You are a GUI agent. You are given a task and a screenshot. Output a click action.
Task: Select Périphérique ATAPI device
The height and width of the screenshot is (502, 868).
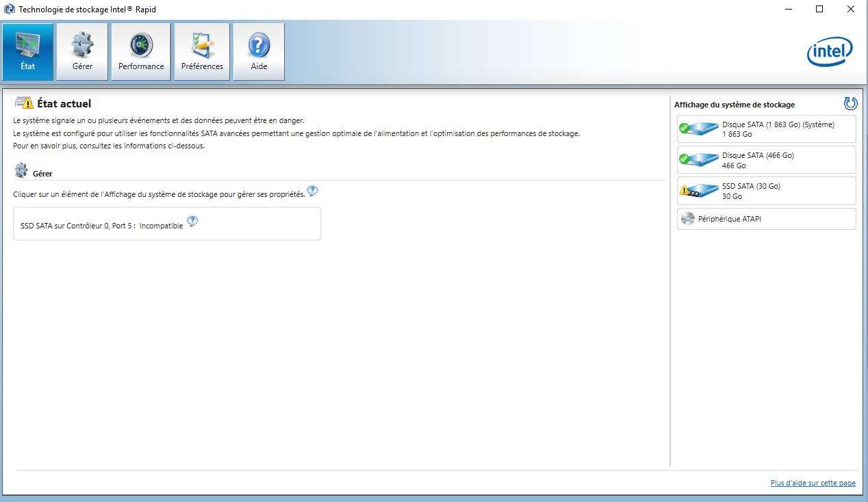[x=766, y=219]
